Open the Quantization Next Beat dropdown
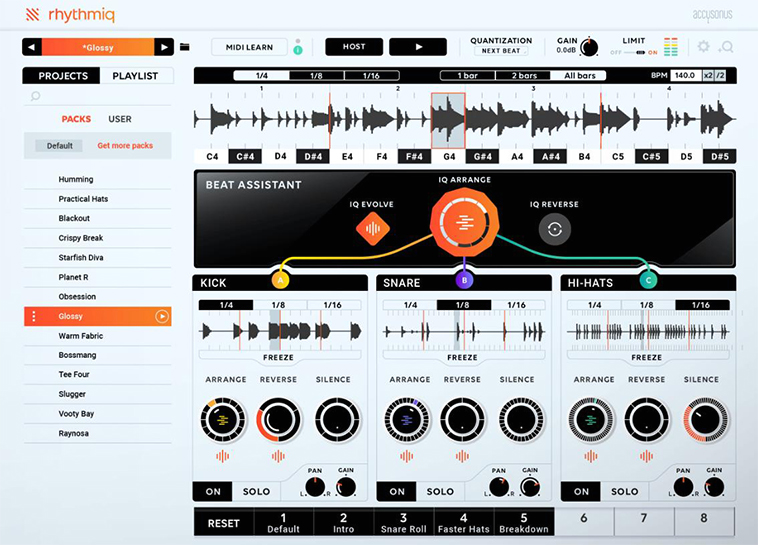 tap(501, 51)
